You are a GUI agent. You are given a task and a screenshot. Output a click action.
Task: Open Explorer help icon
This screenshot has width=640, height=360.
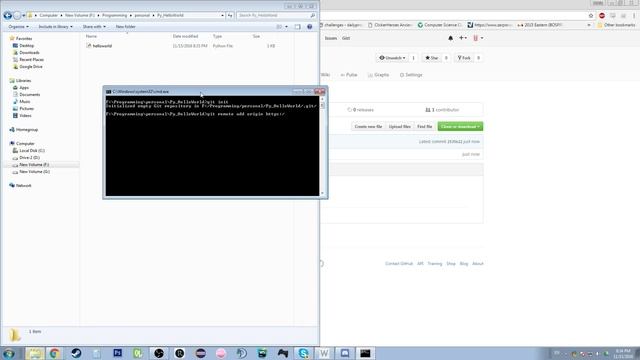pyautogui.click(x=309, y=27)
